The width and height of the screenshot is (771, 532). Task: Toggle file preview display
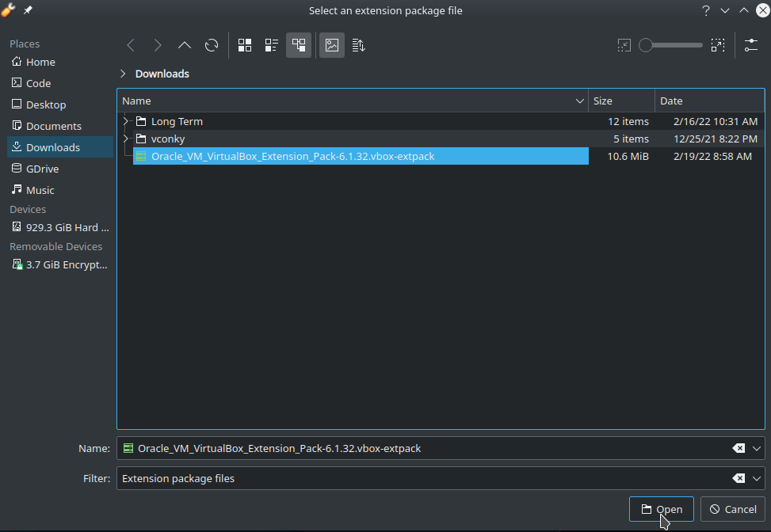[x=332, y=46]
